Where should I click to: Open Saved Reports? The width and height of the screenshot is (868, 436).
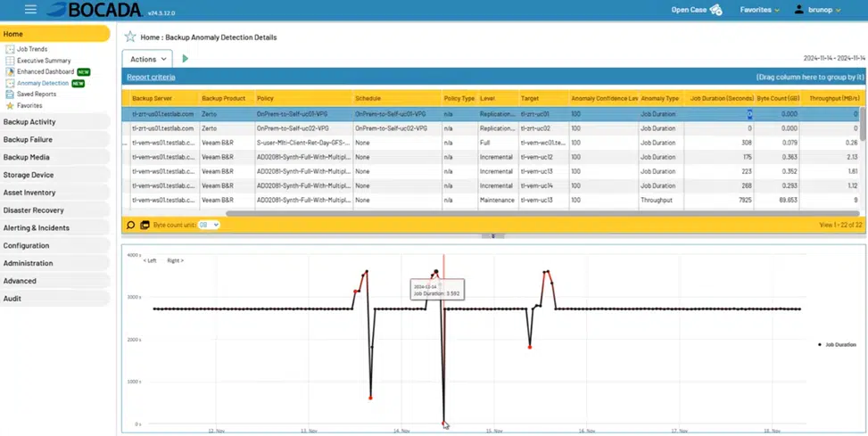37,94
